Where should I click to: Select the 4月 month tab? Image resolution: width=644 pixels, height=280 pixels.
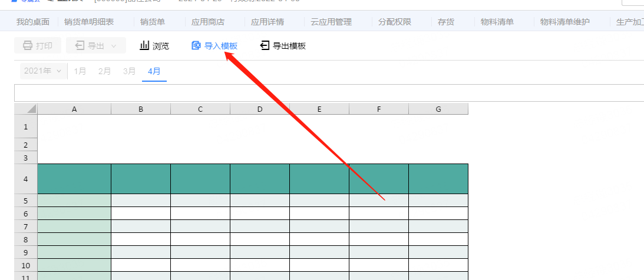(x=154, y=71)
